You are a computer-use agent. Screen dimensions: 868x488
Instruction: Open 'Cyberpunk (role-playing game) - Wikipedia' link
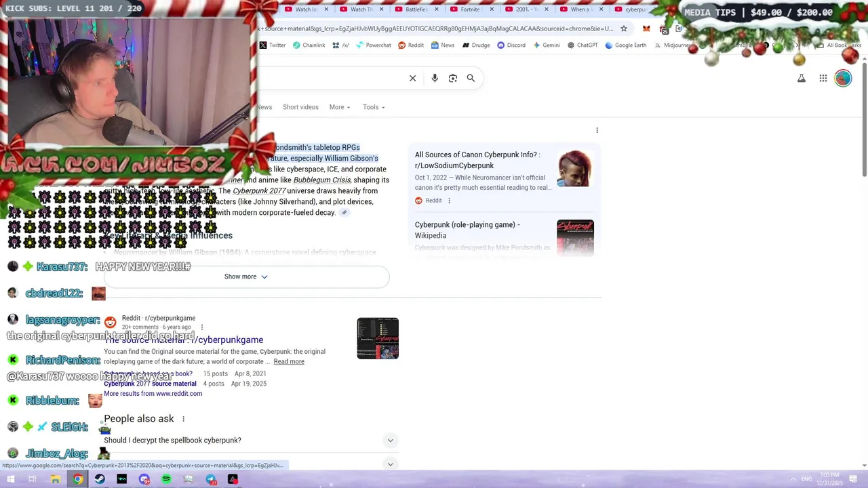click(467, 230)
